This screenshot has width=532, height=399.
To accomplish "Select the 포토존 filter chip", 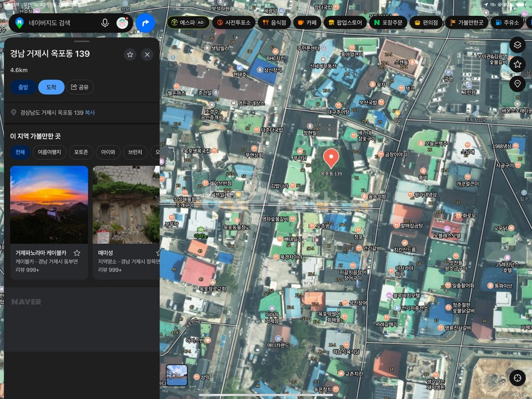I will click(x=81, y=152).
